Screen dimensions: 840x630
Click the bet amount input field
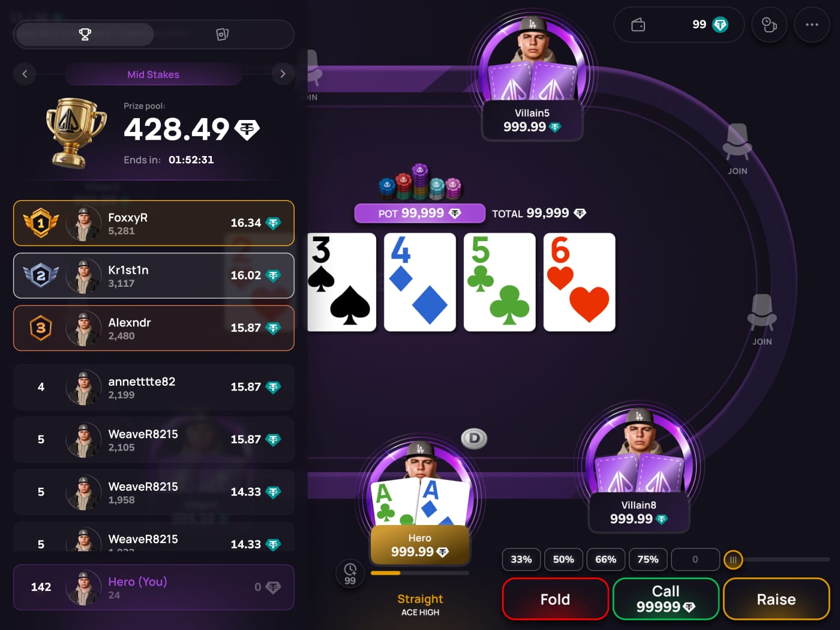695,559
